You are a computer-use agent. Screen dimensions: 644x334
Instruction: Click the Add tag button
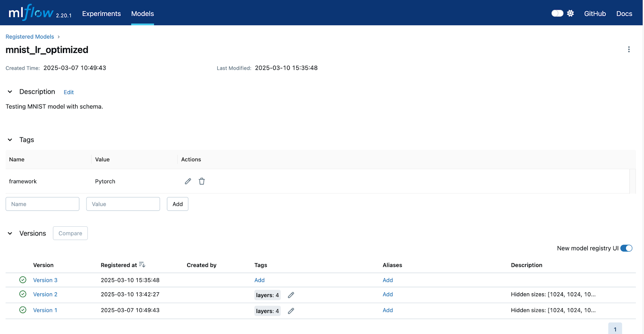pos(178,204)
